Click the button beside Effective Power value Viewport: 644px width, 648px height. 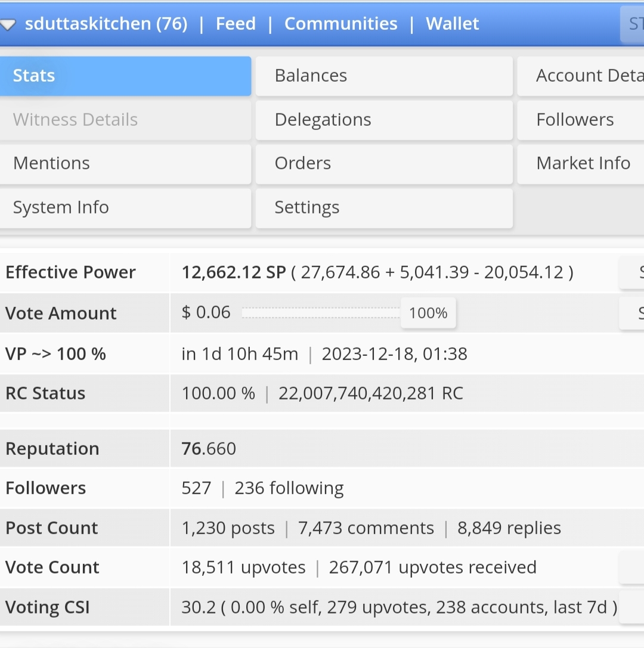pyautogui.click(x=633, y=272)
